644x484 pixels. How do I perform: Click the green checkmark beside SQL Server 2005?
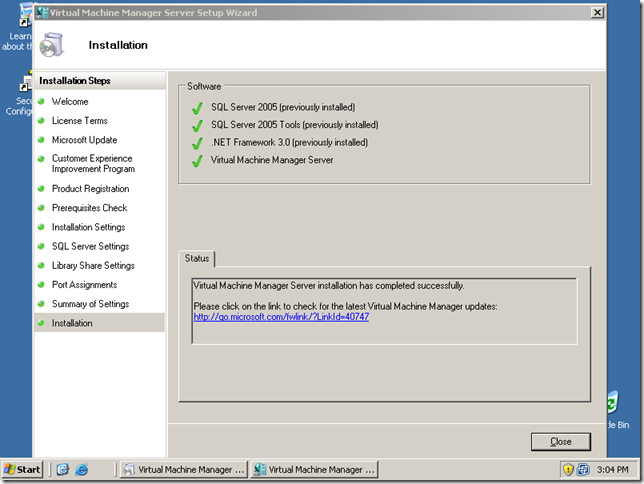pyautogui.click(x=198, y=108)
